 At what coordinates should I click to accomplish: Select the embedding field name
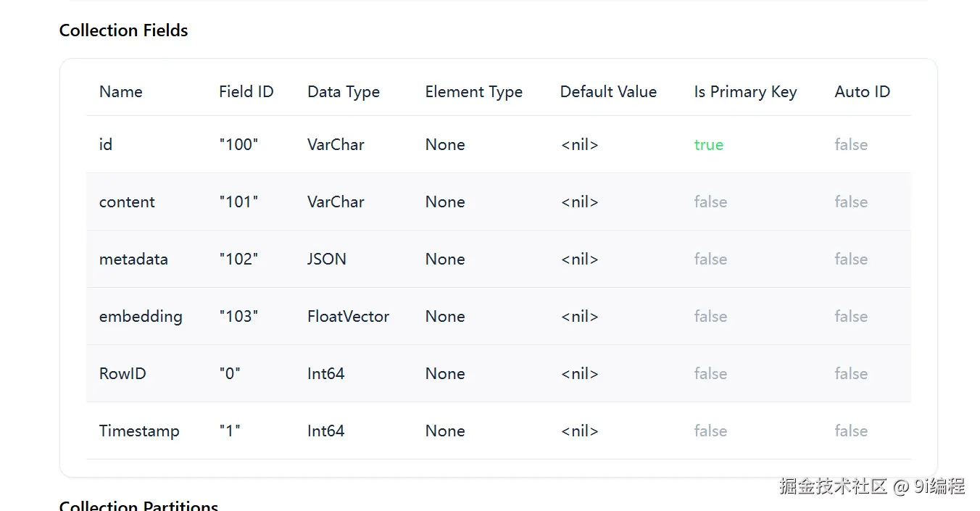pos(141,316)
